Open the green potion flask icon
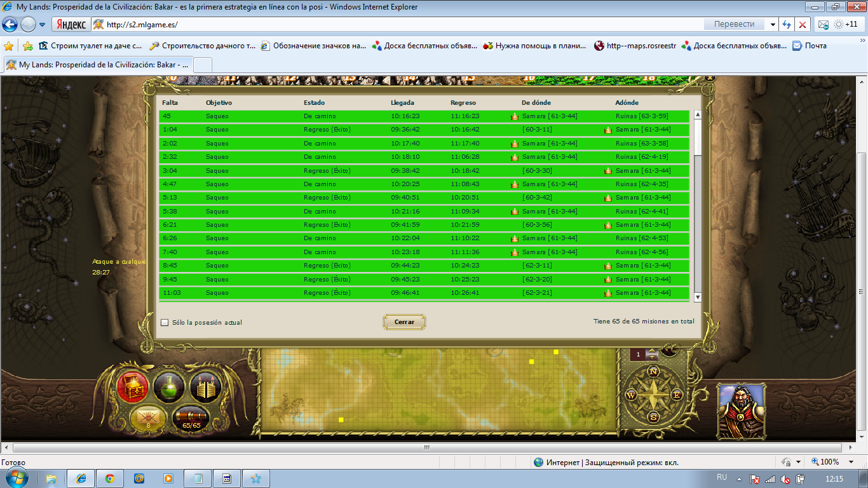Viewport: 868px width, 488px height. (x=169, y=387)
